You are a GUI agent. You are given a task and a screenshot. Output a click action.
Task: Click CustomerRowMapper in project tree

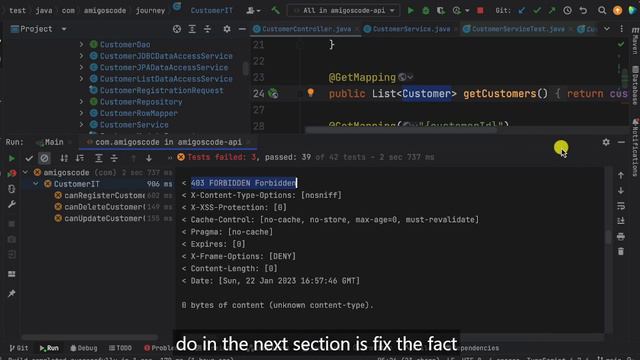(x=139, y=113)
